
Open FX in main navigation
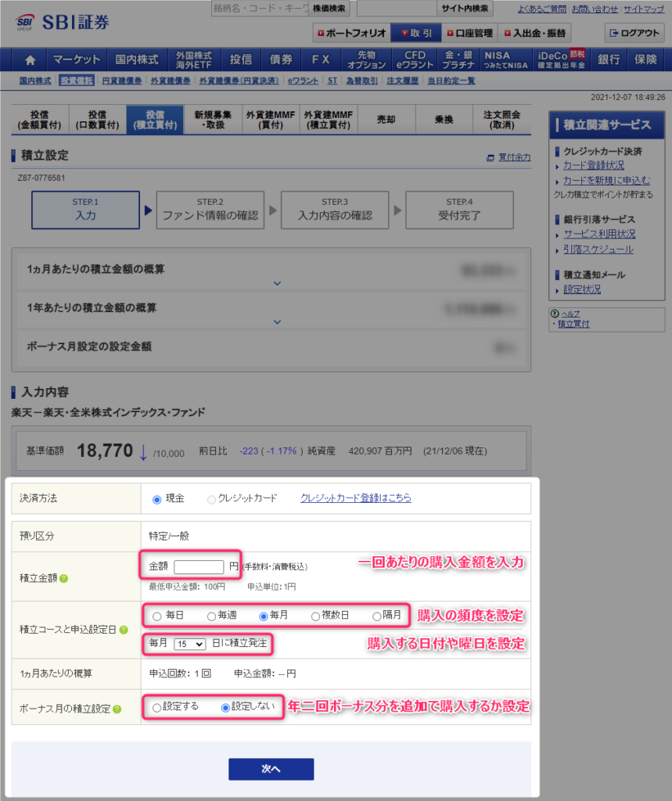[321, 59]
